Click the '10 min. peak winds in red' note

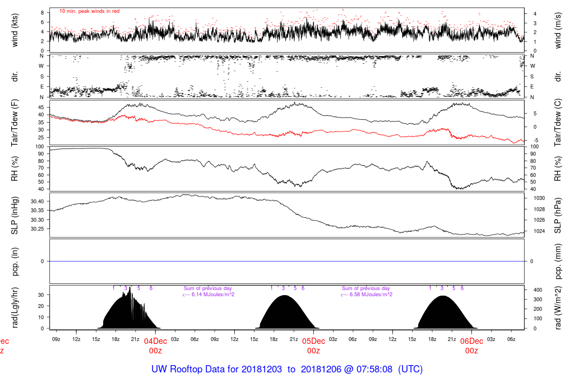click(89, 11)
